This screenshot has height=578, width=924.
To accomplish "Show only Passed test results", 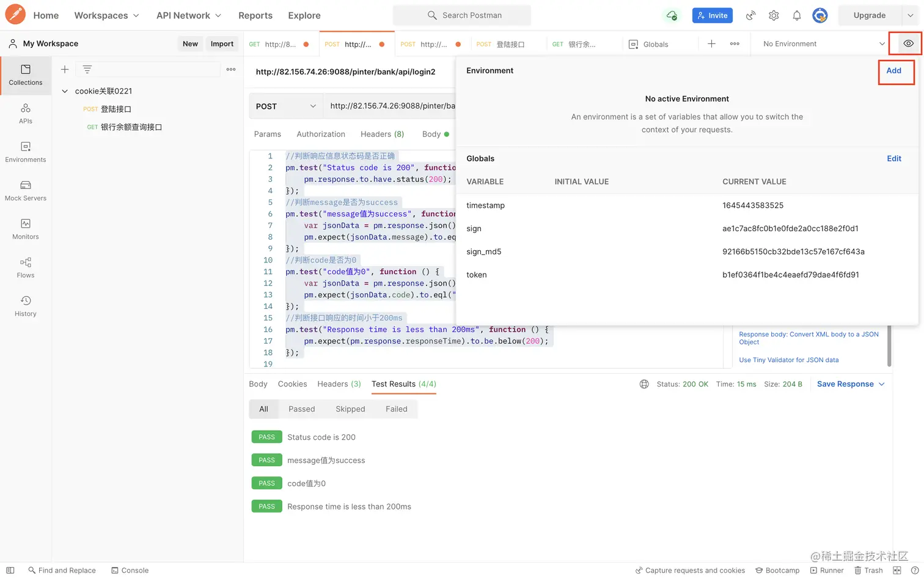I will 301,409.
